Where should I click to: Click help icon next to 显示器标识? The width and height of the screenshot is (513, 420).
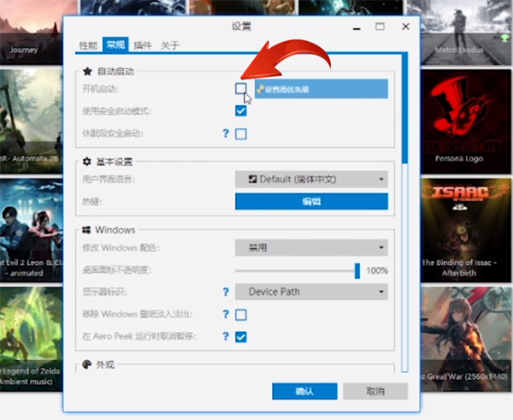tap(227, 292)
